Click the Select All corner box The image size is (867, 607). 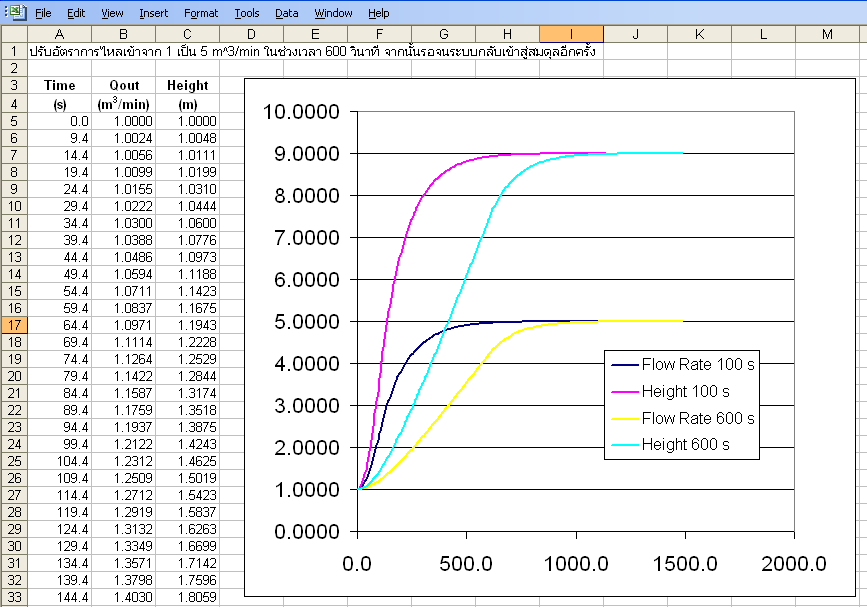point(14,34)
